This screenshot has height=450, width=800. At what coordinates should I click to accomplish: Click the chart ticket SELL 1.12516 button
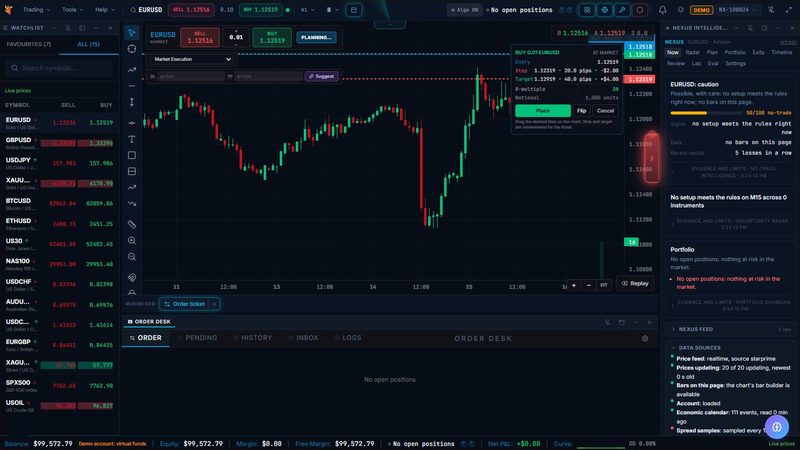200,37
